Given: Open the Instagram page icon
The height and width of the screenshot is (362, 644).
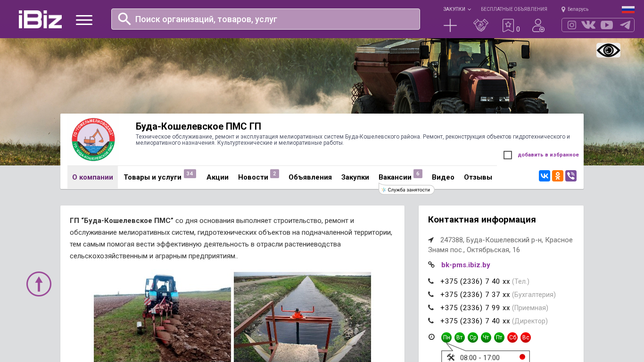Looking at the screenshot, I should coord(572,25).
